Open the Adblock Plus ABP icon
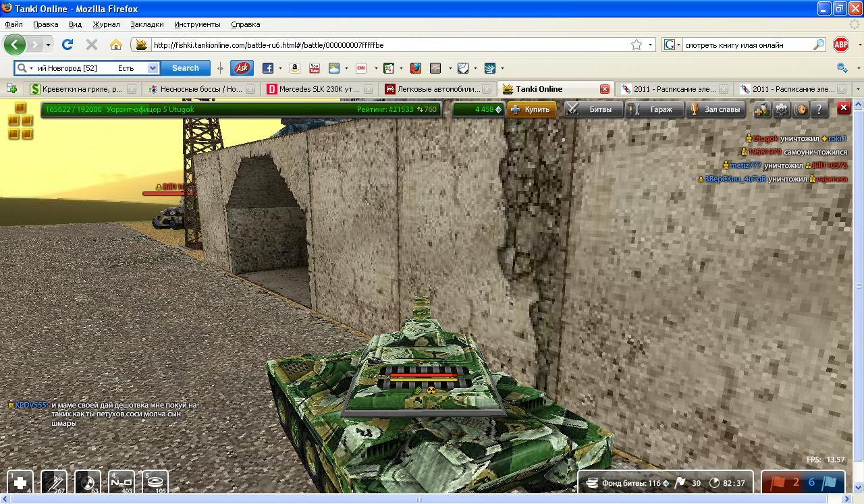Screen dimensions: 864x504 click(841, 45)
